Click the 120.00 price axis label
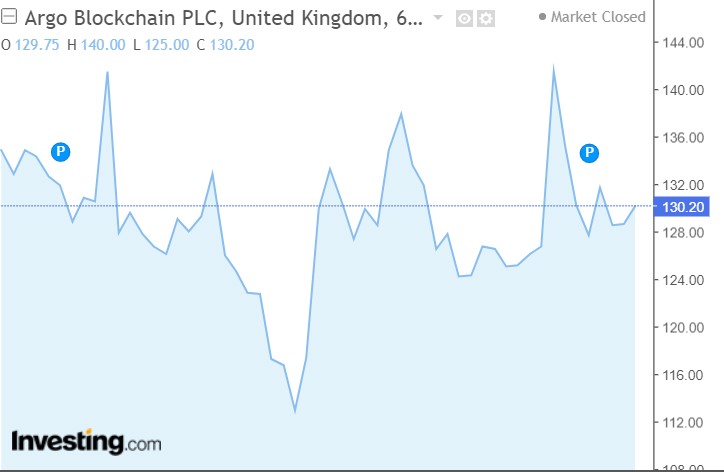Screen dimensions: 724x472 coord(683,327)
